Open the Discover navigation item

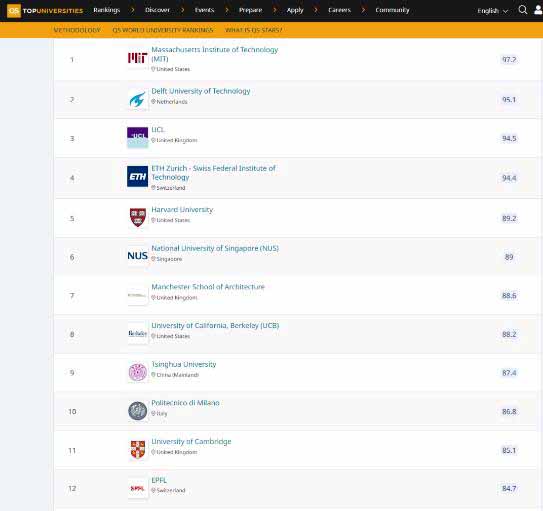[158, 10]
